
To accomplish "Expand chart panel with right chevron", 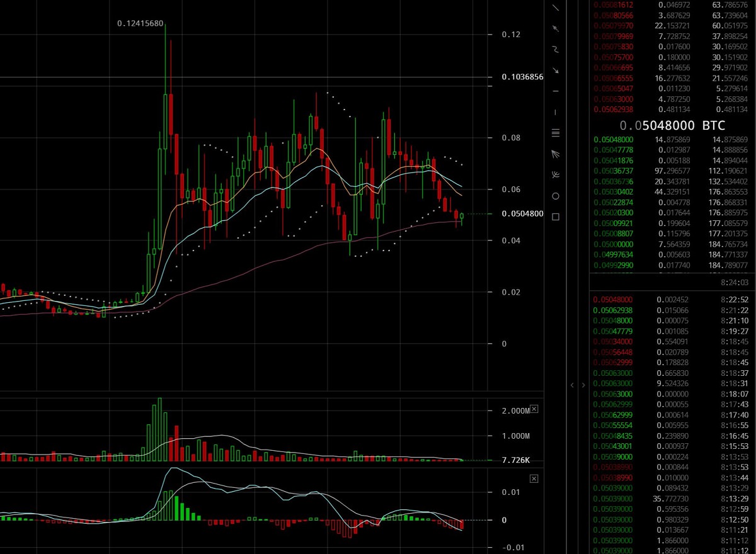I will (583, 385).
